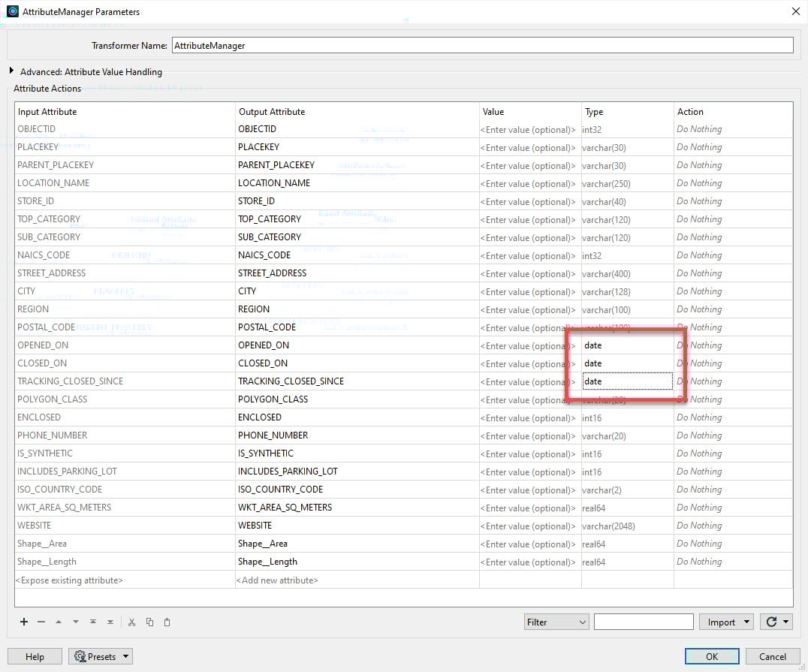Cut the selected attribute rows
Viewport: 808px width, 672px height.
(x=132, y=622)
